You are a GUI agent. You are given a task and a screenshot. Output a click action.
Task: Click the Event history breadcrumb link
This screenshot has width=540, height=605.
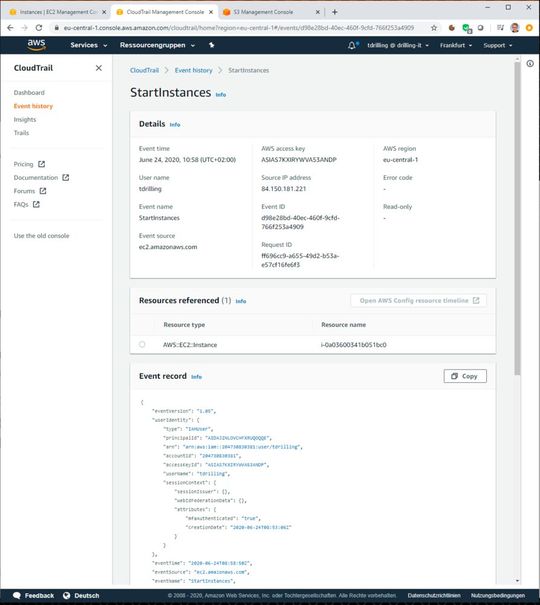pos(194,70)
